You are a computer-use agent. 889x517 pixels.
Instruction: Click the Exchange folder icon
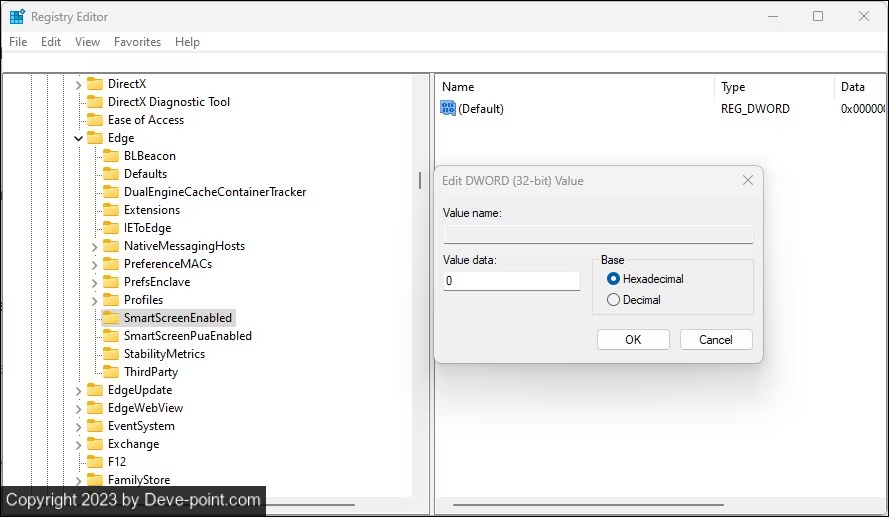[x=95, y=444]
